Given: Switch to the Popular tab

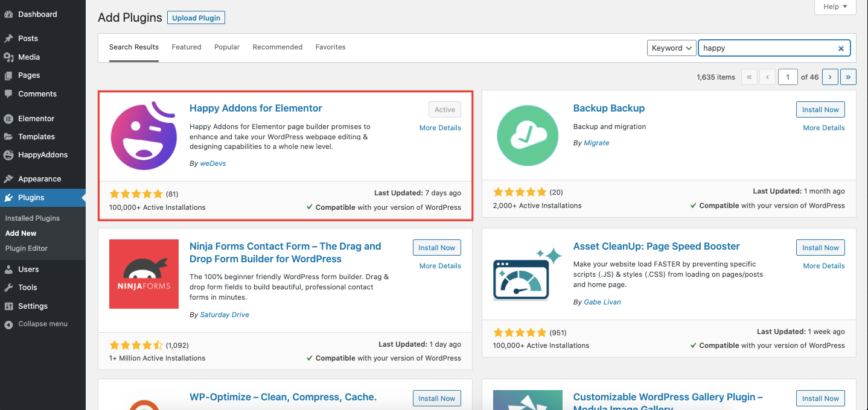Looking at the screenshot, I should pos(227,47).
